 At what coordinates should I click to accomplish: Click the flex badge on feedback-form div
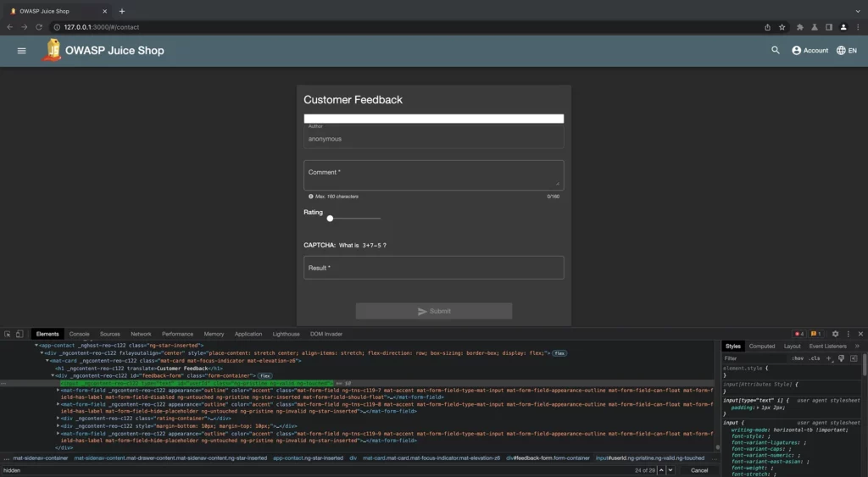265,375
